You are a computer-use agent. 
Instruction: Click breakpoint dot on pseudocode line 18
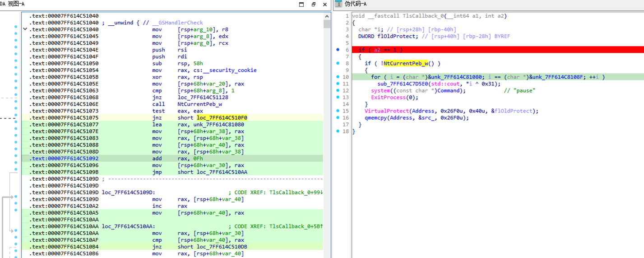point(338,131)
